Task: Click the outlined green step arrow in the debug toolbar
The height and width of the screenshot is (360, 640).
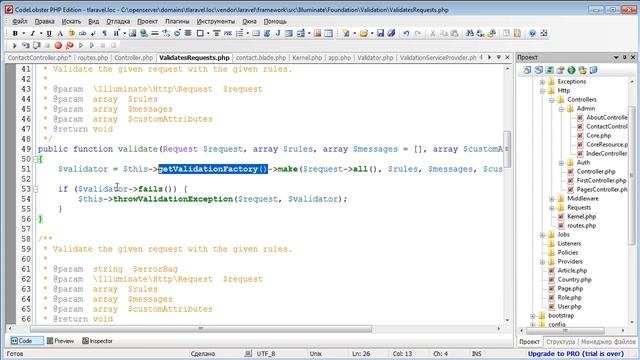Action: [x=81, y=45]
